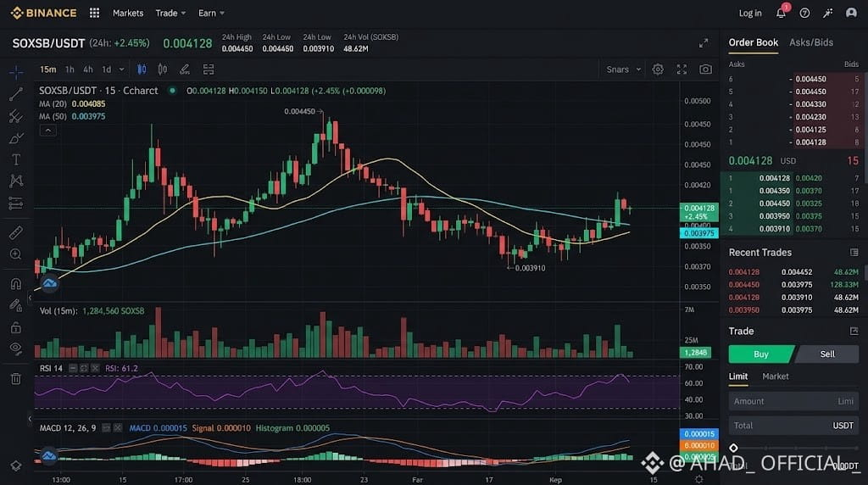Select the pattern drawing tool
Screen dimensions: 868x485
pyautogui.click(x=16, y=181)
